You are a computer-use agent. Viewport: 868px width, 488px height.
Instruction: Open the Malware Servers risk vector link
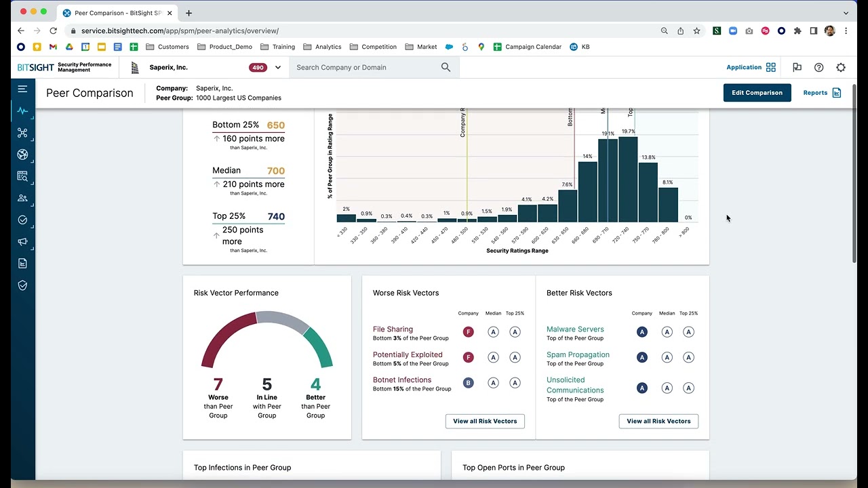pos(575,329)
